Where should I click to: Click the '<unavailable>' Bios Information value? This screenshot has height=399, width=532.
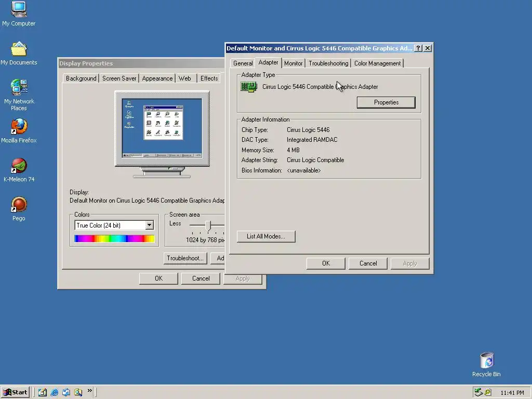click(303, 170)
